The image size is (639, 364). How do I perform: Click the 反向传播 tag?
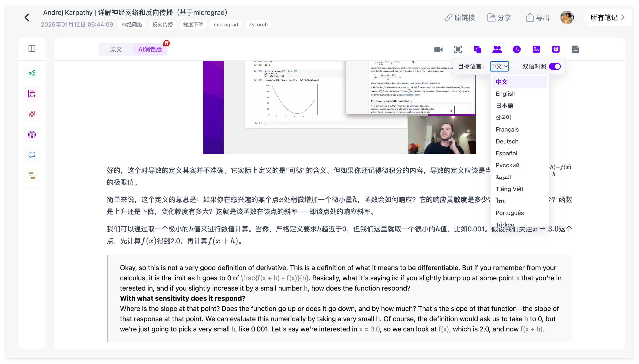point(163,24)
